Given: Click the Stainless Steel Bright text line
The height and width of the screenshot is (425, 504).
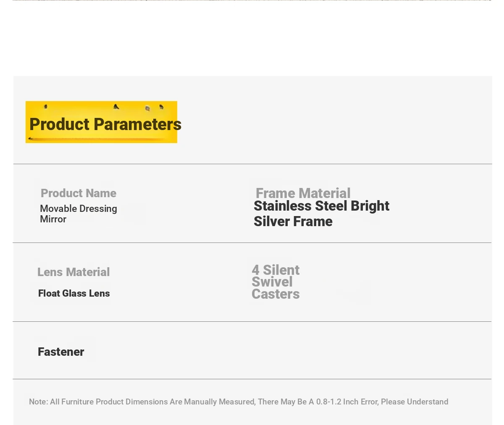Looking at the screenshot, I should 321,206.
